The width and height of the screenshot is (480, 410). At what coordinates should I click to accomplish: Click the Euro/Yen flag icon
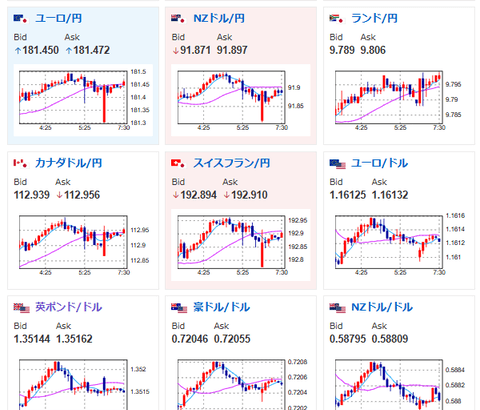[20, 18]
